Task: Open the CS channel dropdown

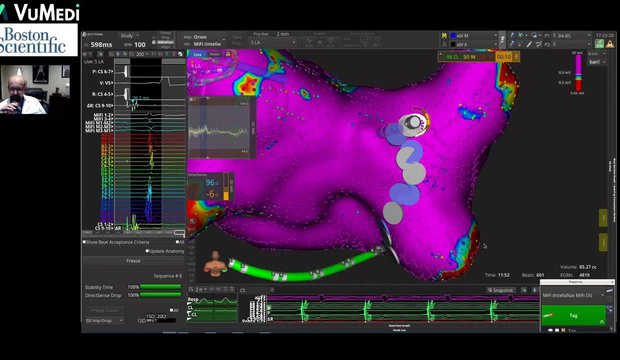Action: (x=257, y=290)
